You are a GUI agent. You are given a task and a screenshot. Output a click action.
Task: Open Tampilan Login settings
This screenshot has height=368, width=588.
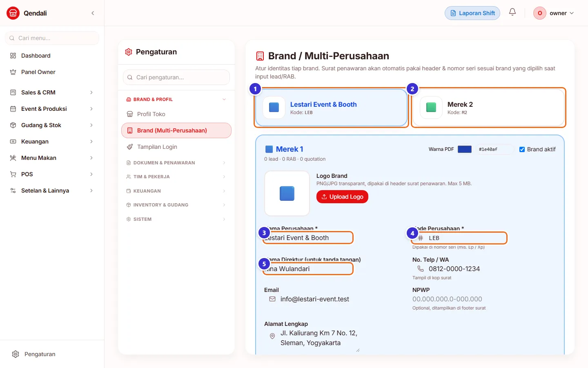click(176, 147)
